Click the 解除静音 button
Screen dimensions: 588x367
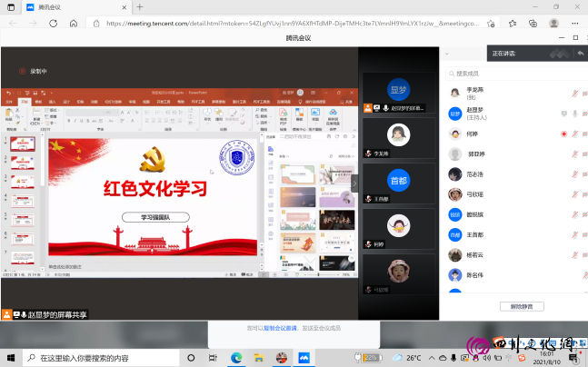[513, 306]
